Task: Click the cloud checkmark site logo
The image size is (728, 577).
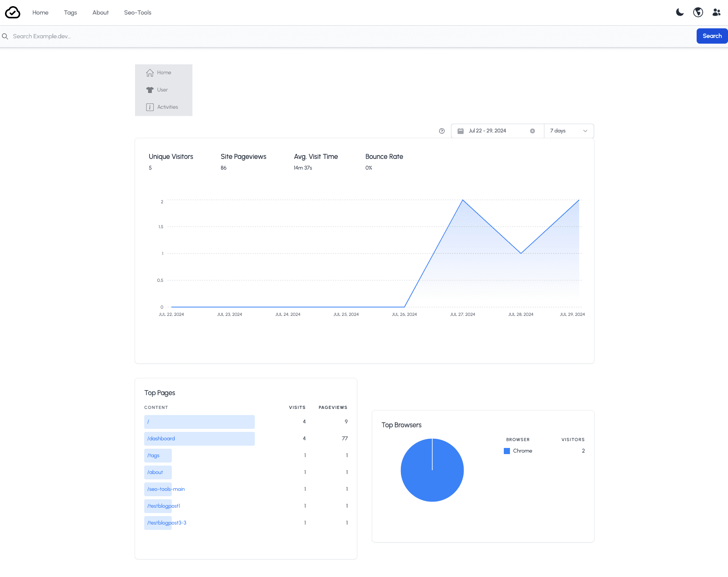Action: pyautogui.click(x=13, y=13)
